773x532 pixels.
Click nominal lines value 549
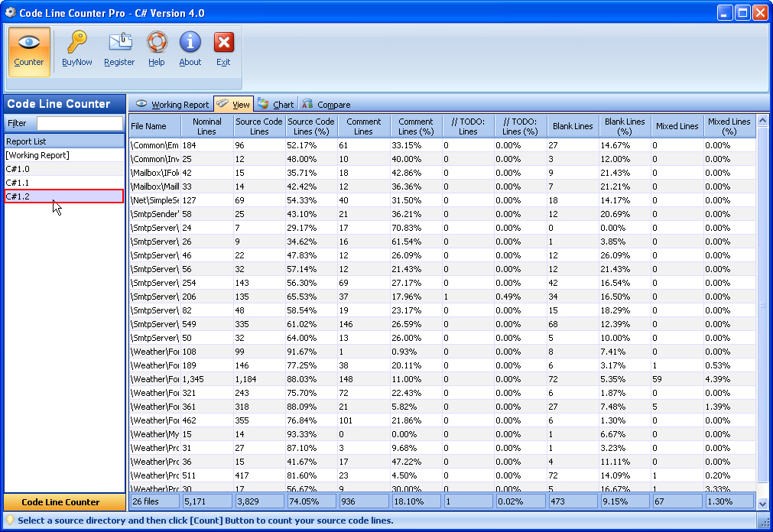(190, 324)
